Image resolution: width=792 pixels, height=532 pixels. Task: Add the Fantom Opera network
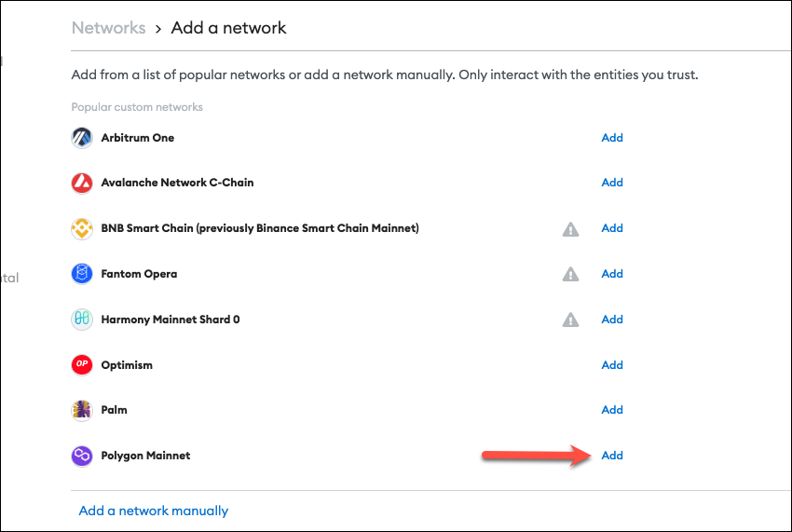(612, 273)
